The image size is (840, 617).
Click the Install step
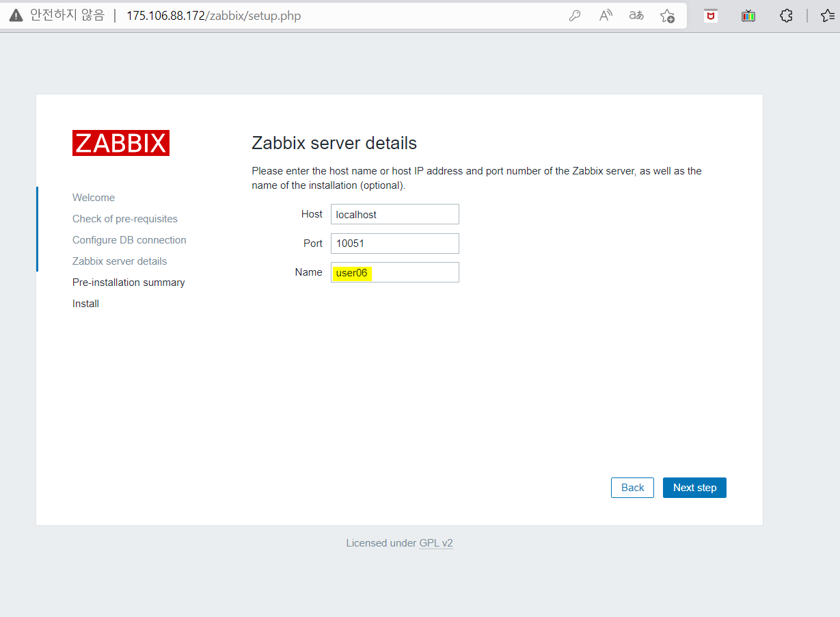tap(85, 303)
